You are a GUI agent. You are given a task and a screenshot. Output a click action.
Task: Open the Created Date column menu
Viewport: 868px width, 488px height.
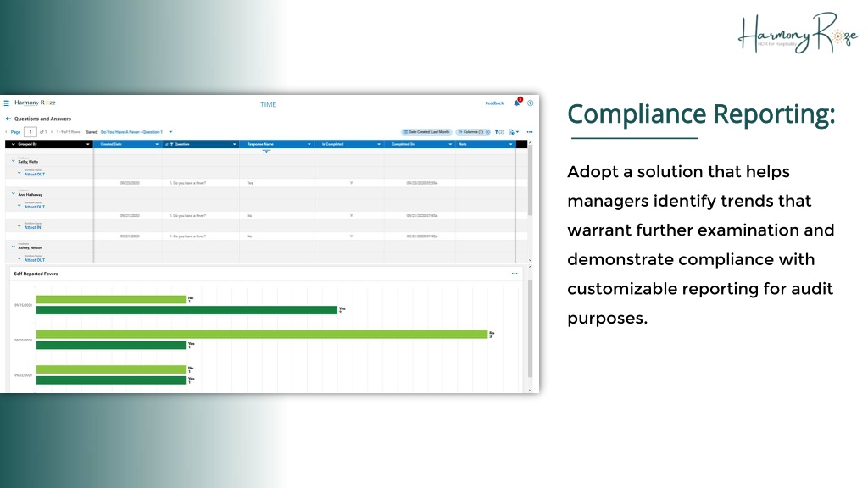tap(157, 144)
